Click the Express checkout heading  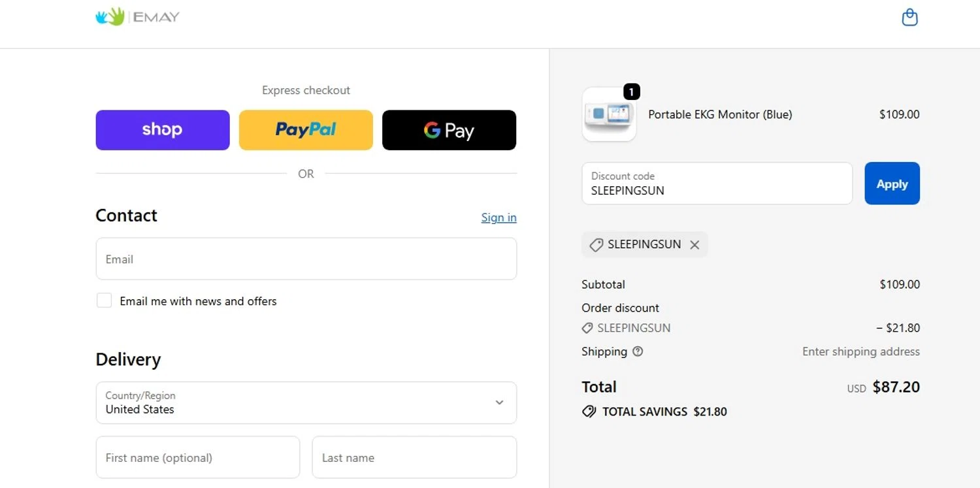pos(306,90)
